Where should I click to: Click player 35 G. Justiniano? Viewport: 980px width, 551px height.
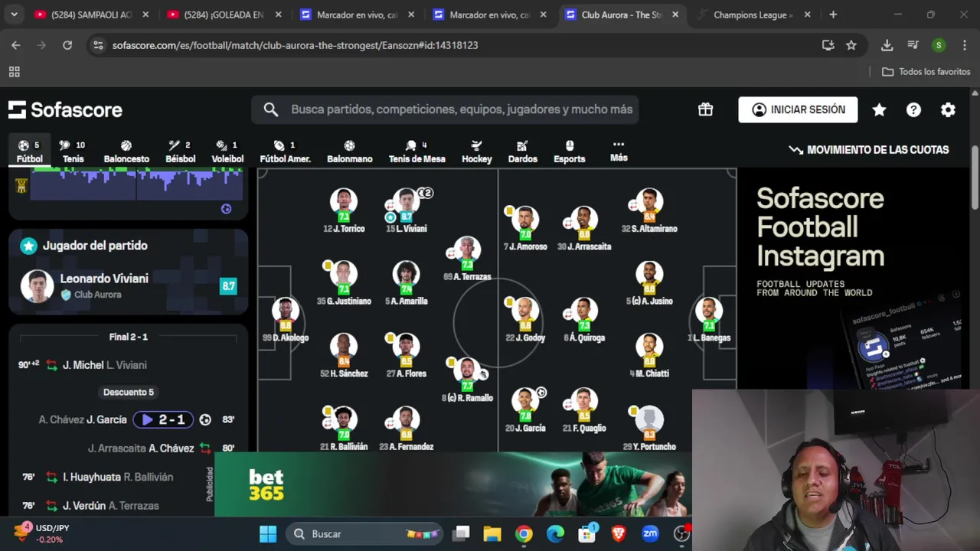344,283
